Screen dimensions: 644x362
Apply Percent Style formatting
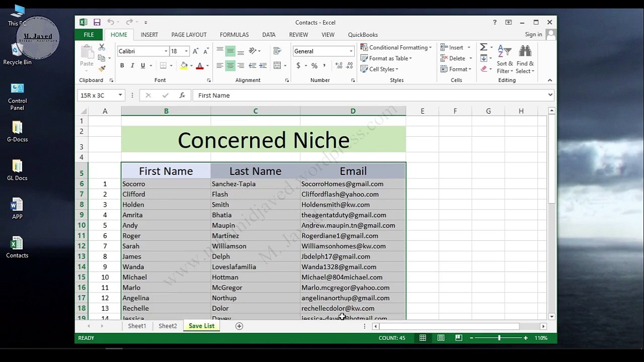coord(314,66)
